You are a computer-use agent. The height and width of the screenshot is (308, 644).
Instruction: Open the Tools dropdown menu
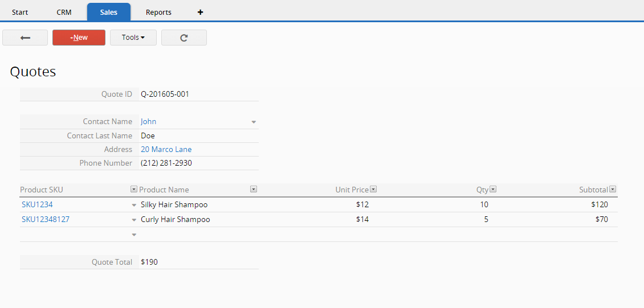(x=133, y=38)
